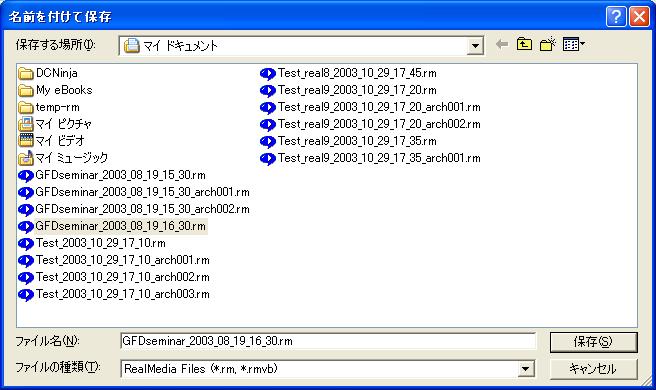Create a new folder
Image resolution: width=656 pixels, height=390 pixels.
tap(548, 44)
